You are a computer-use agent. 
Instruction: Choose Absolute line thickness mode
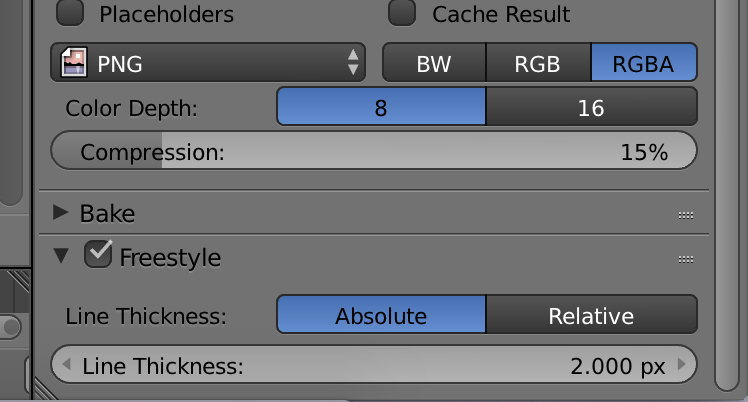click(x=381, y=316)
